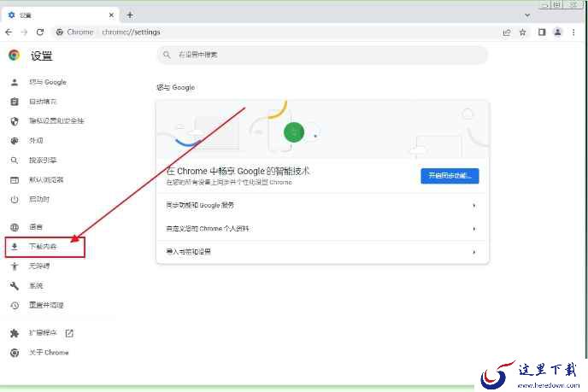Open the Search engine sidebar section
This screenshot has height=392, width=588.
pos(43,160)
